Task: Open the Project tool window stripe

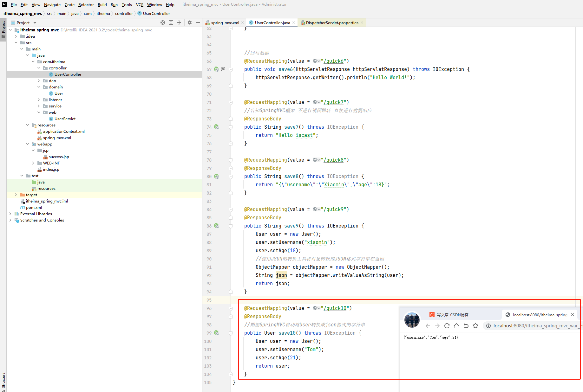Action: 3,29
